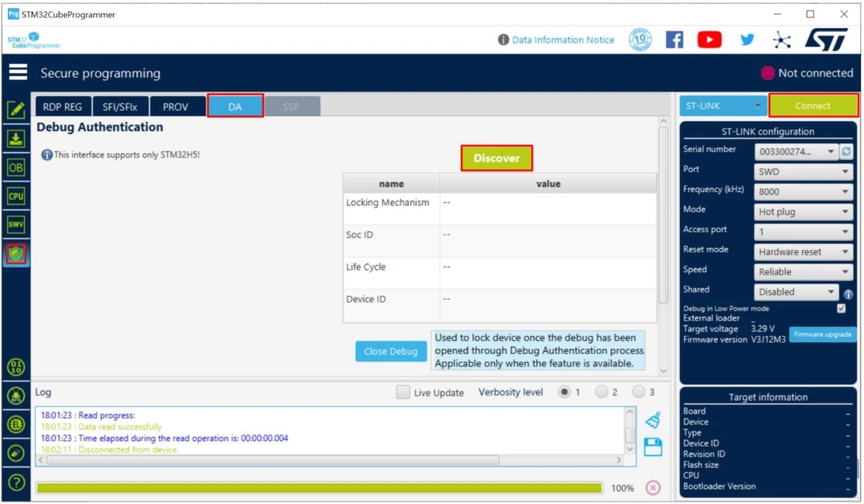Select verbosity level 1

point(564,392)
